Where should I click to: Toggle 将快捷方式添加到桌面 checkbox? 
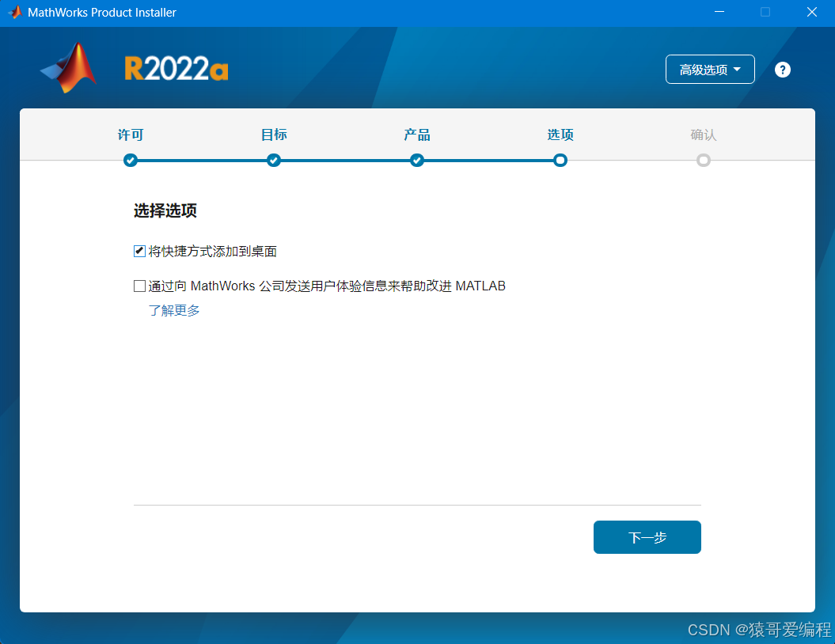[139, 252]
